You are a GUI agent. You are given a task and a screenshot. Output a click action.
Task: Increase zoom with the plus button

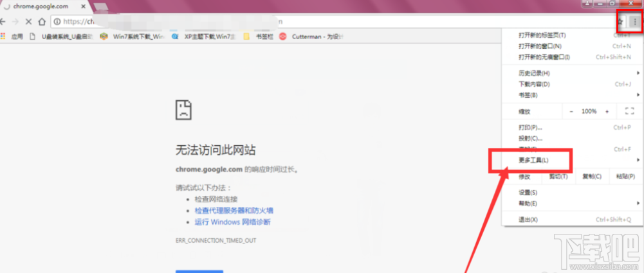(x=607, y=111)
